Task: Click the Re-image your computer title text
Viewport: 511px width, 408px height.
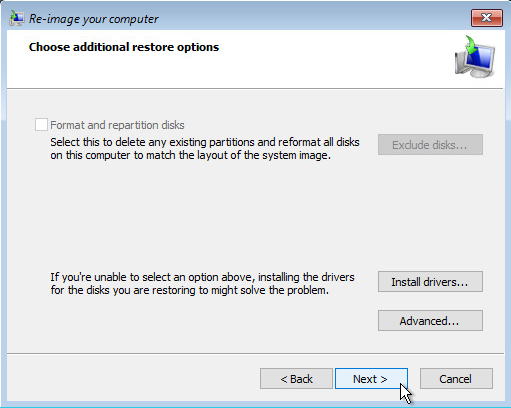Action: tap(93, 19)
